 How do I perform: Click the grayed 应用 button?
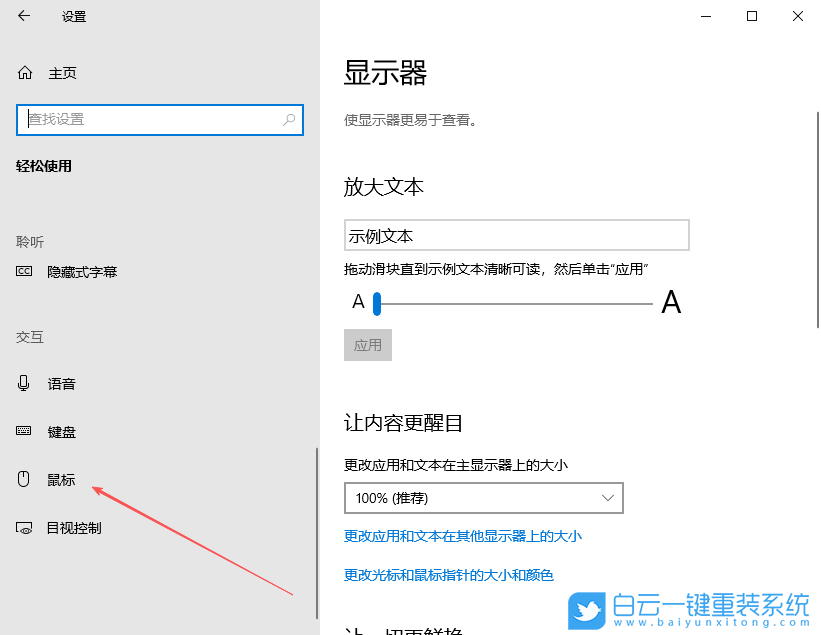click(368, 345)
